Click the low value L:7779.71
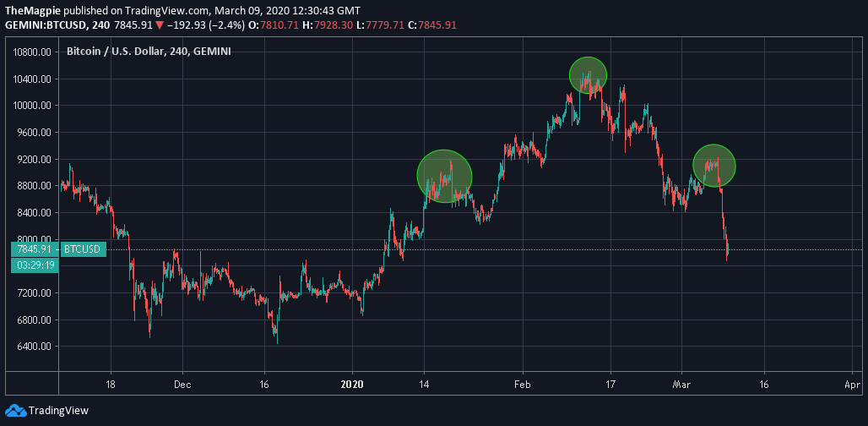The width and height of the screenshot is (868, 426). click(x=381, y=25)
